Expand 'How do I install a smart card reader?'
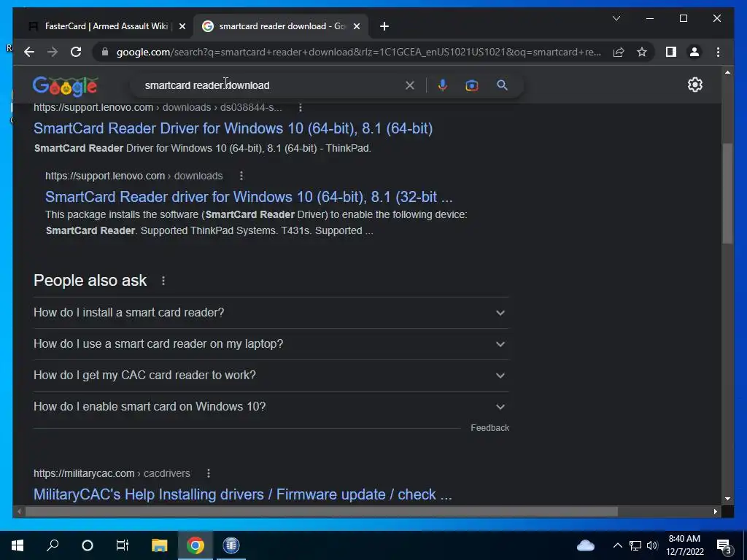Screen dimensions: 747x560 (x=271, y=312)
